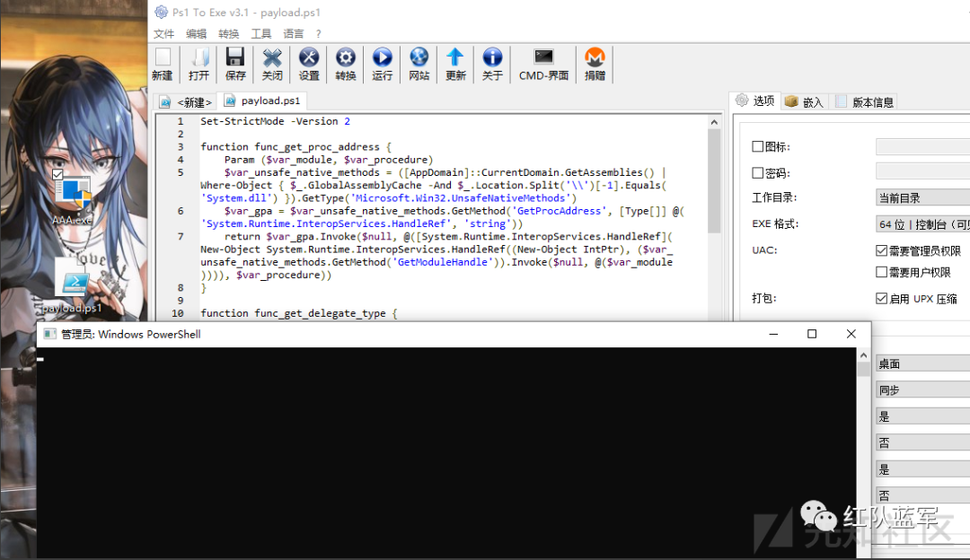Open the 是 dropdown between the two 否 fields
This screenshot has height=560, width=970.
(x=923, y=469)
